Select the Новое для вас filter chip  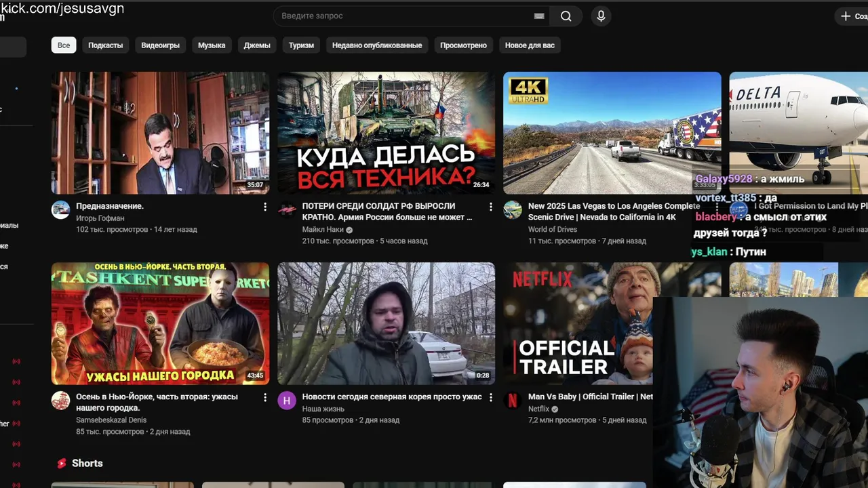[x=530, y=45]
